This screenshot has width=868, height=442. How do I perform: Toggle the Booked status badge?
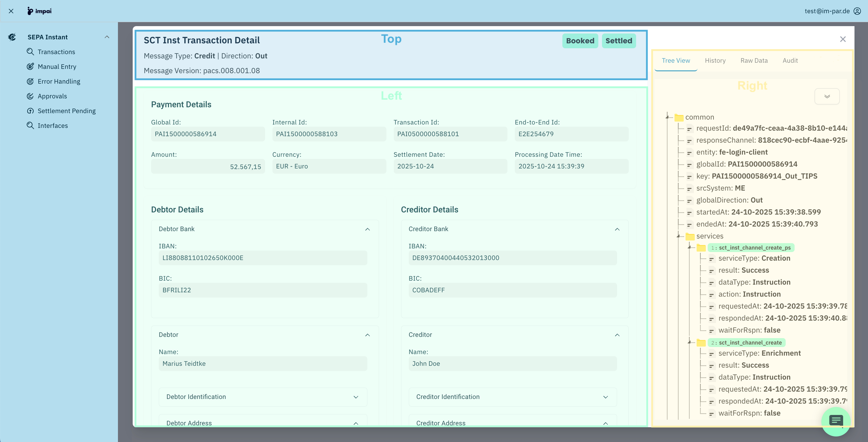[580, 41]
